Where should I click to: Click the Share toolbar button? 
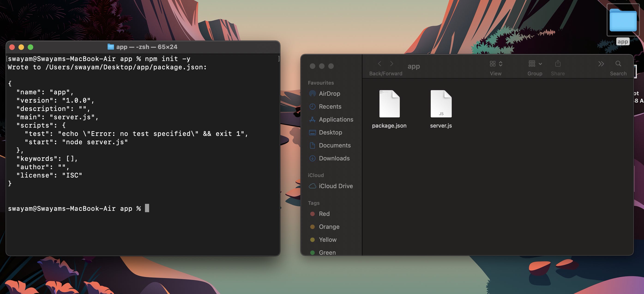[558, 64]
